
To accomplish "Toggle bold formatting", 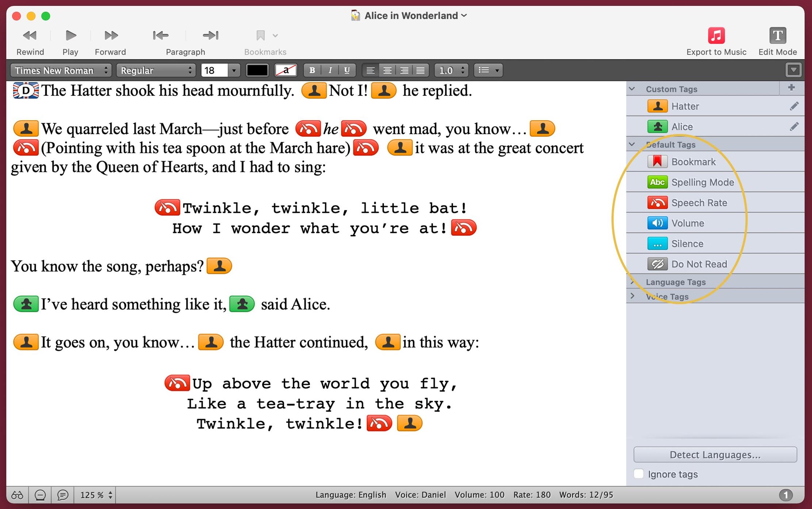I will 312,70.
